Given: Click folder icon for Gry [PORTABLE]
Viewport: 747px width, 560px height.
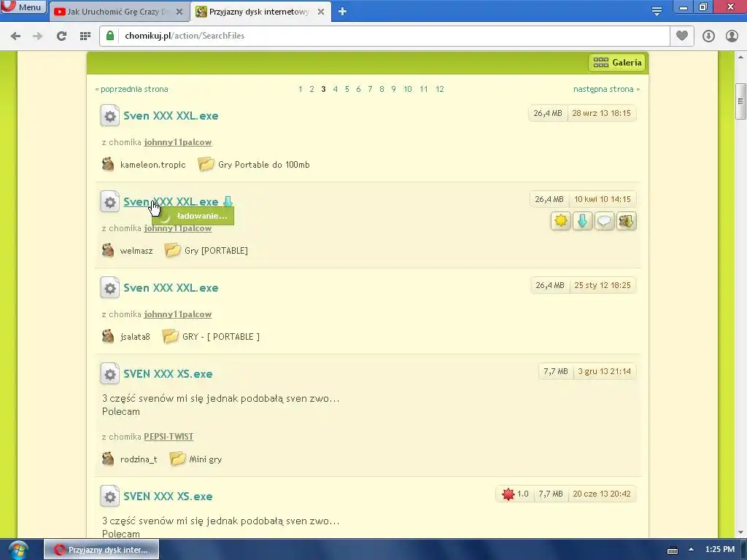Looking at the screenshot, I should (172, 251).
